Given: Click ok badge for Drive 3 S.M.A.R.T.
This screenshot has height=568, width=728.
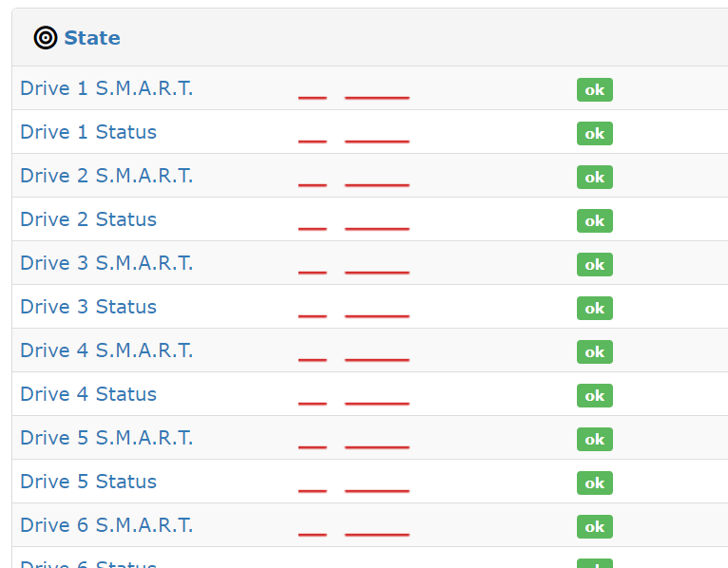Looking at the screenshot, I should coord(595,264).
